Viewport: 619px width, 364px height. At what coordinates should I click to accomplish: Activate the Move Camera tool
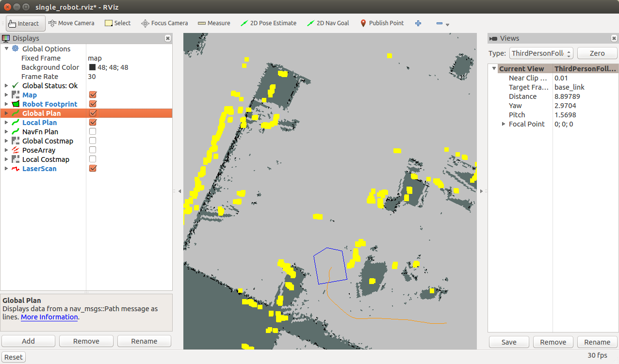[71, 23]
